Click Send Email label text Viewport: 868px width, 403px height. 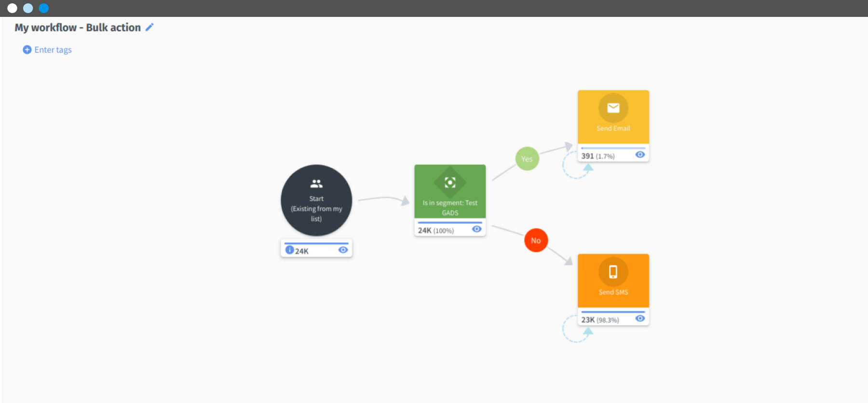pos(613,128)
